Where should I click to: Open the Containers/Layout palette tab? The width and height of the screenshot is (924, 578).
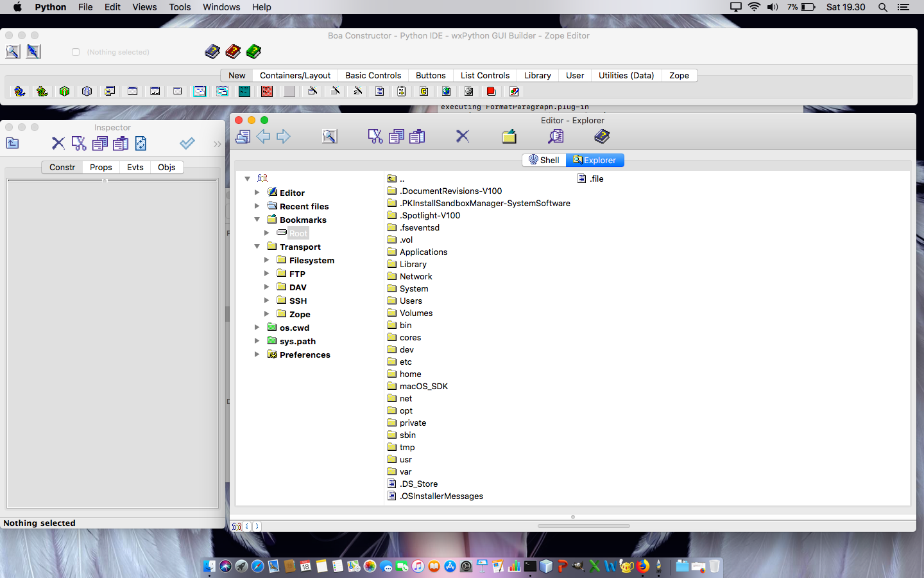[x=295, y=75]
